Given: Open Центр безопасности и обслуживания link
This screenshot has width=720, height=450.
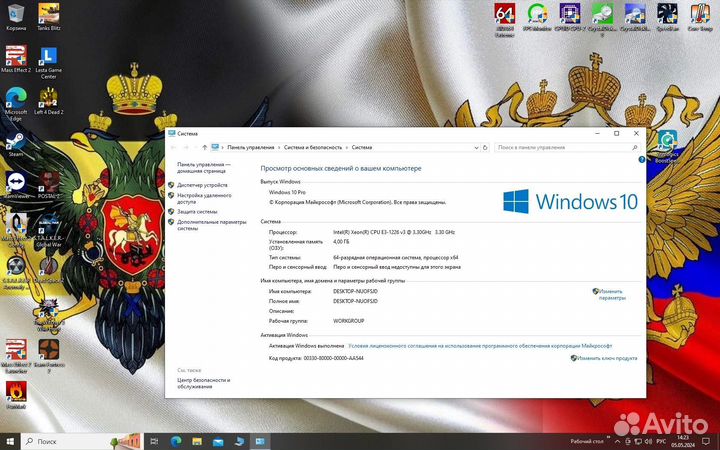Looking at the screenshot, I should [x=203, y=383].
